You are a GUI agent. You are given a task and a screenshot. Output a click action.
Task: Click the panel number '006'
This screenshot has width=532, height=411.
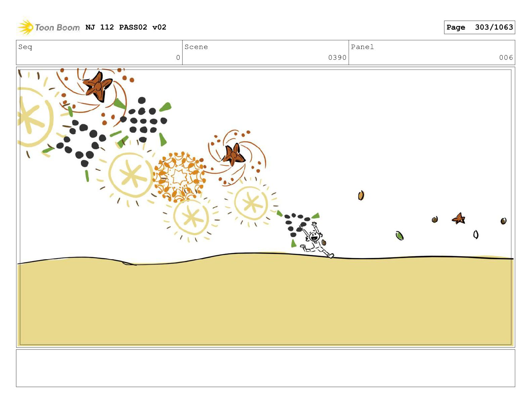506,58
